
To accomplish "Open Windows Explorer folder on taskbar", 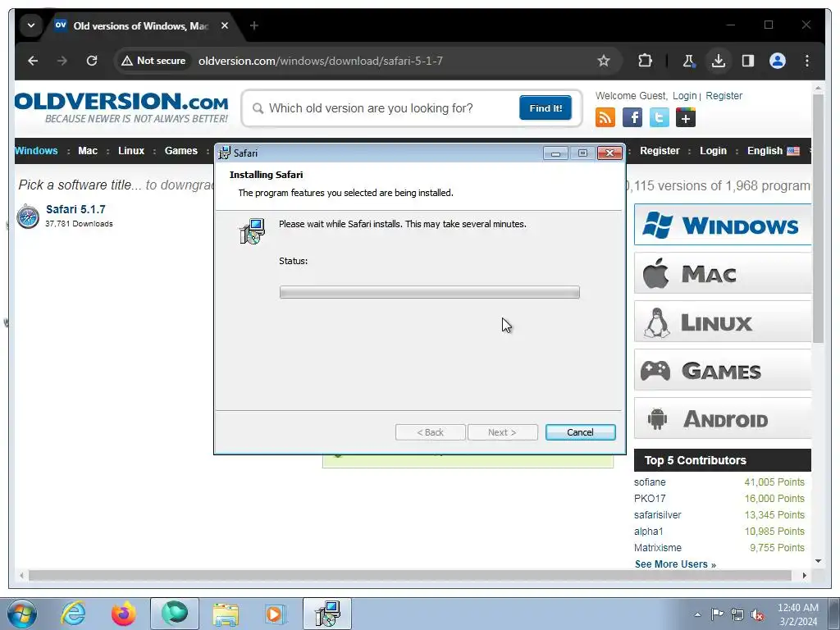I will 226,614.
